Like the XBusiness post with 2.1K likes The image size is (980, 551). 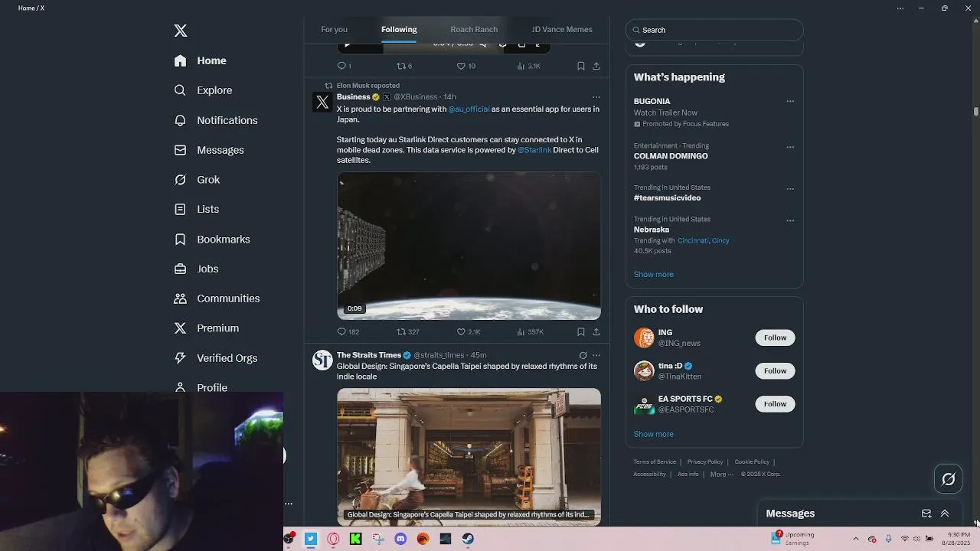click(x=469, y=331)
